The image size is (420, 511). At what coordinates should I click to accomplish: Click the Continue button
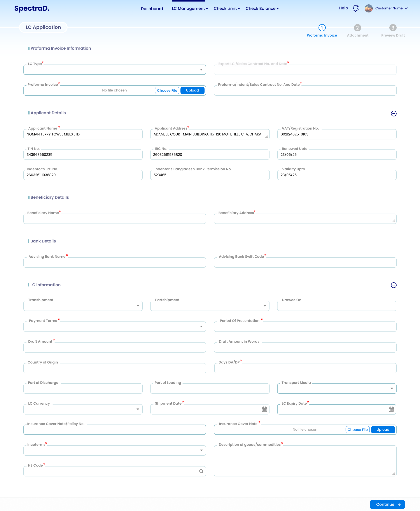coord(387,504)
